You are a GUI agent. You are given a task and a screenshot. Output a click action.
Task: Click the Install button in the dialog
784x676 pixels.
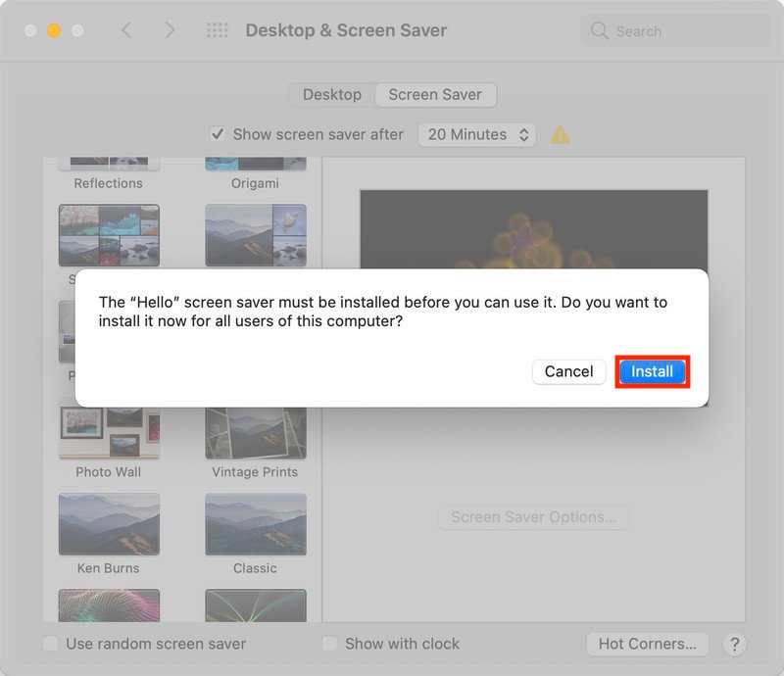coord(652,371)
